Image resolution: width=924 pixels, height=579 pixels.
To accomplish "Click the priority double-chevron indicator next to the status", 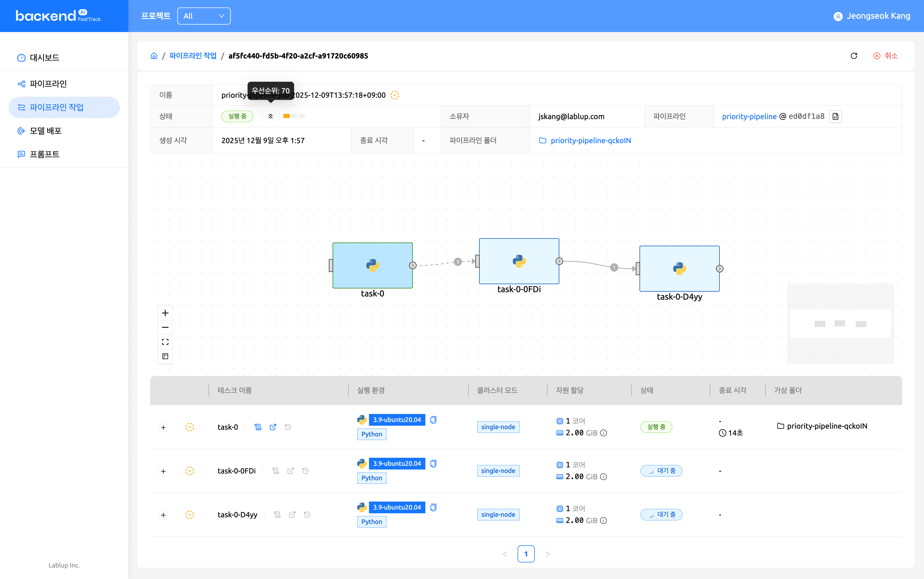I will (x=271, y=116).
